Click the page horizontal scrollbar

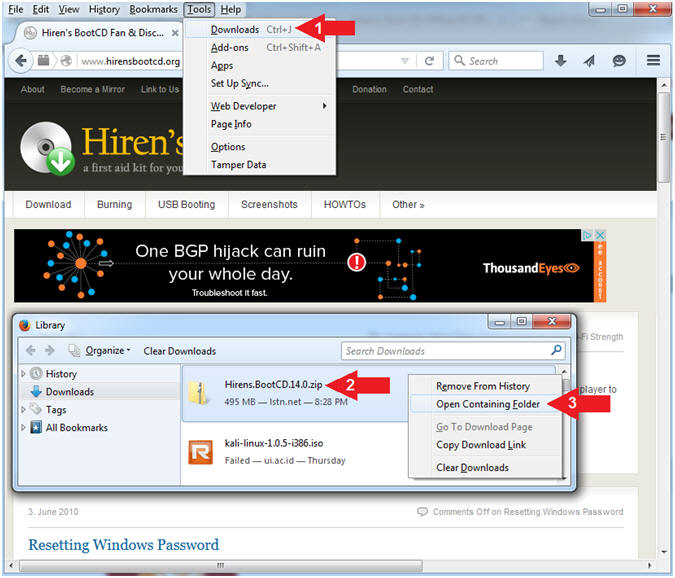click(x=221, y=565)
